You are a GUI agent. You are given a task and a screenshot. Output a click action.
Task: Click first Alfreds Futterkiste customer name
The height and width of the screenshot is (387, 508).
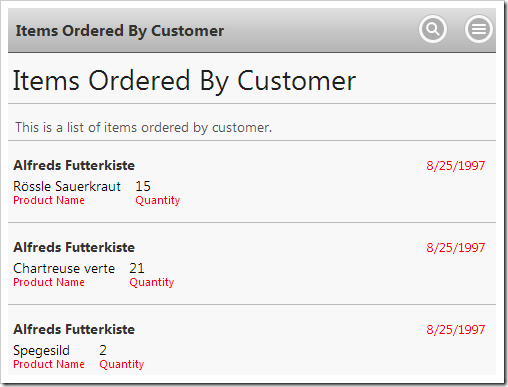point(74,165)
